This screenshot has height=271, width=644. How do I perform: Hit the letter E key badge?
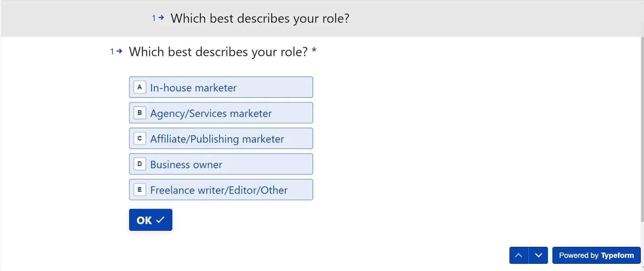pos(140,190)
